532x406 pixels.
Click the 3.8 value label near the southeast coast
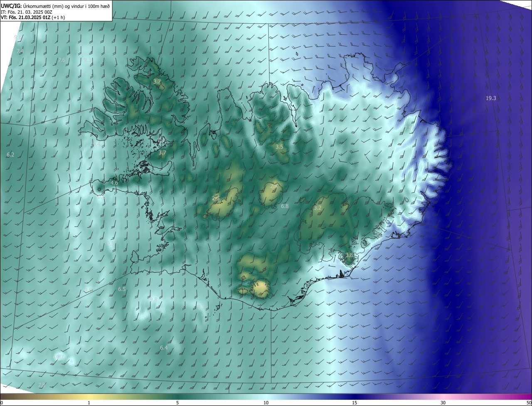click(x=350, y=255)
